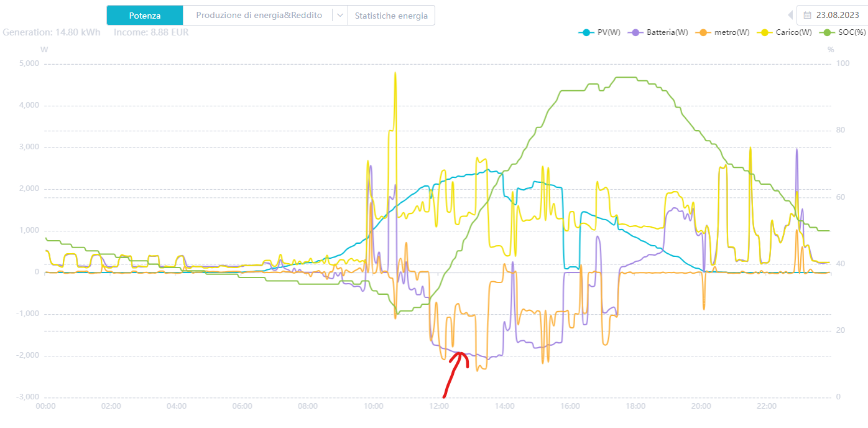
Task: Click the Generation 14.80 kWh text
Action: [x=52, y=32]
